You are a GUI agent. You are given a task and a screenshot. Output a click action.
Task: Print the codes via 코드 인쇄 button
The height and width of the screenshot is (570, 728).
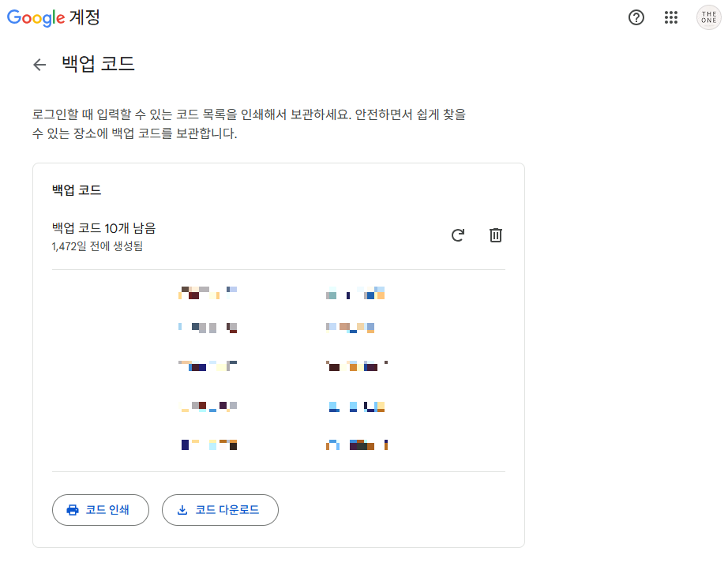click(100, 510)
